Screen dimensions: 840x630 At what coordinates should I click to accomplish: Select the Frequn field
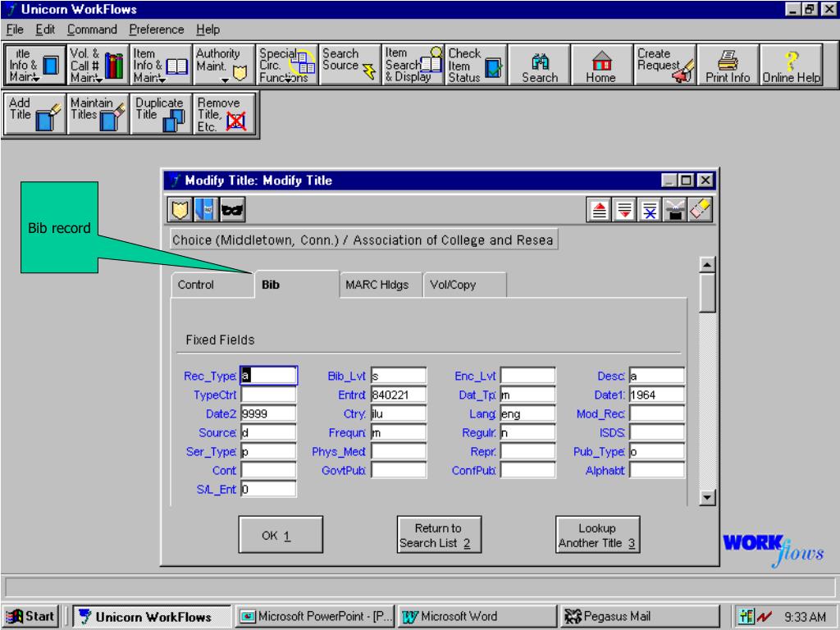coord(399,432)
